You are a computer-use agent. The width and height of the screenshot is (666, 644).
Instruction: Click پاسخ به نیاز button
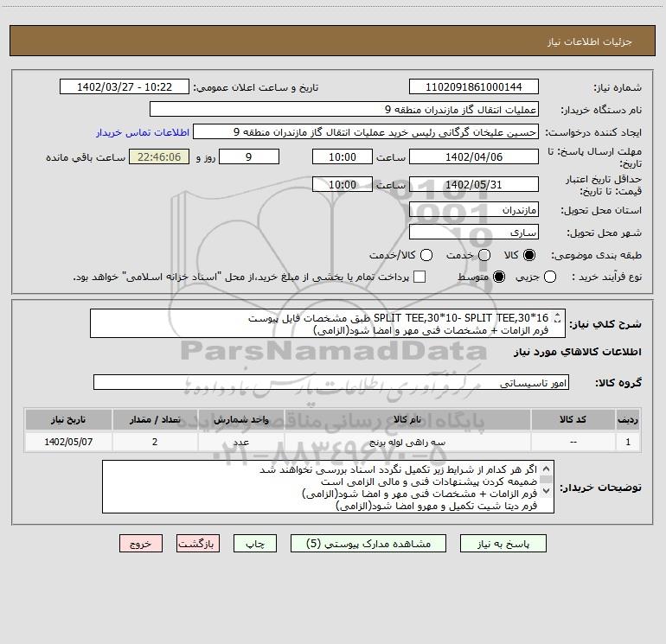(503, 544)
